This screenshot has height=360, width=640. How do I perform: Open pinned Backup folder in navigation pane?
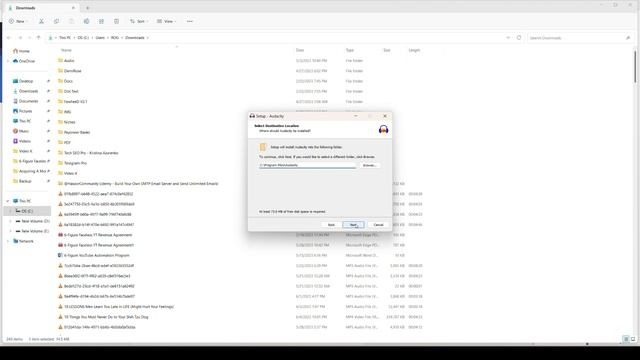tap(25, 181)
